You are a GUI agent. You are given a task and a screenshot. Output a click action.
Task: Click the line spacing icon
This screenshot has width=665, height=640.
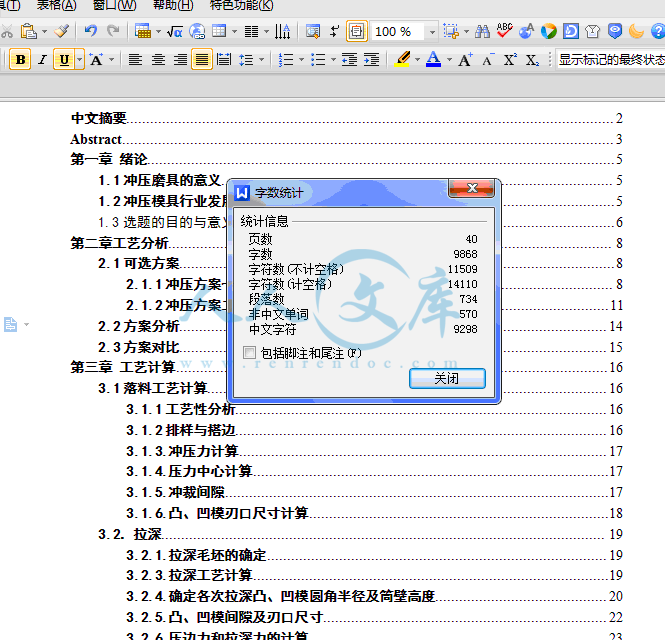pyautogui.click(x=246, y=60)
